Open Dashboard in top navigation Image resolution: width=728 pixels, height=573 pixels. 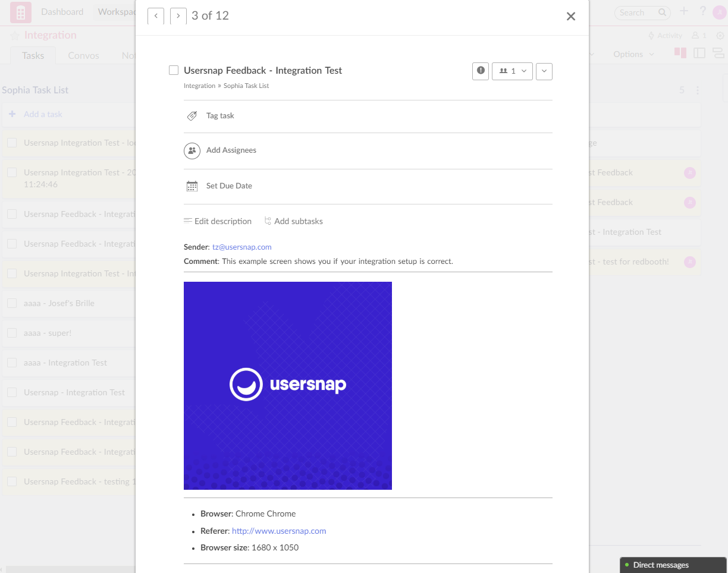tap(62, 12)
